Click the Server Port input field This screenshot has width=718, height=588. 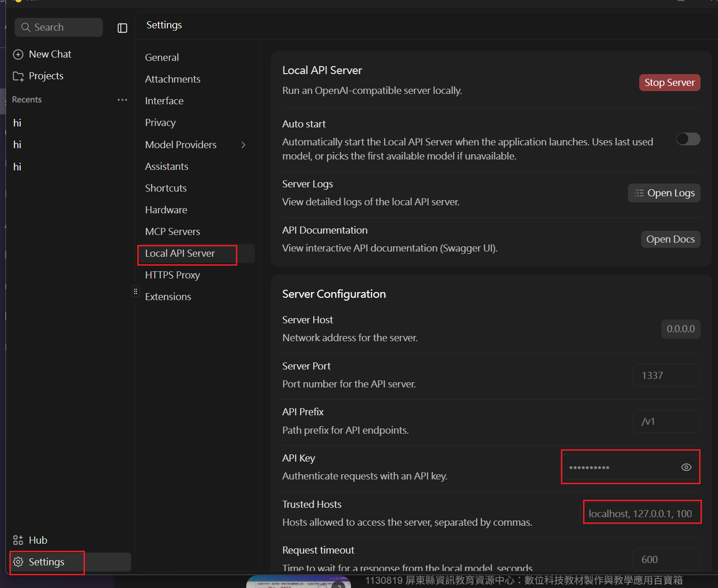(666, 376)
